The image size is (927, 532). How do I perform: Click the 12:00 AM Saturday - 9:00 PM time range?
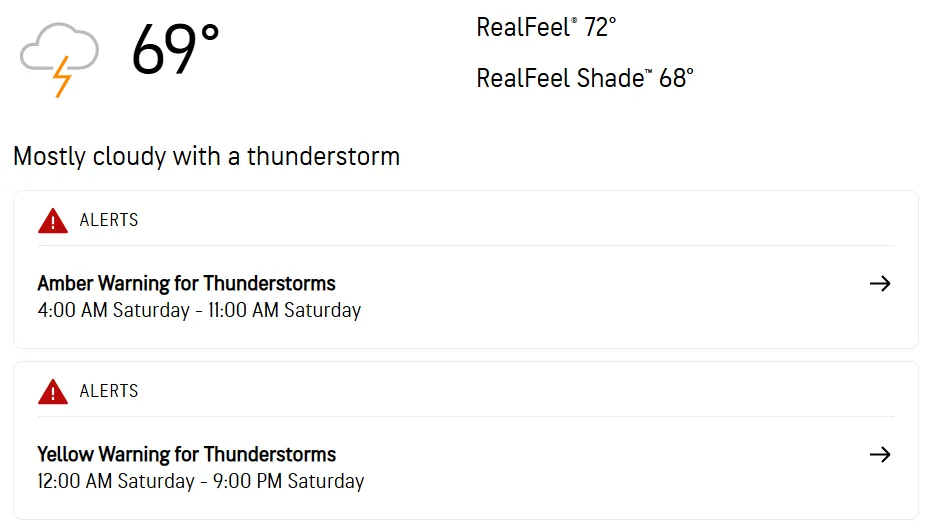[x=200, y=481]
